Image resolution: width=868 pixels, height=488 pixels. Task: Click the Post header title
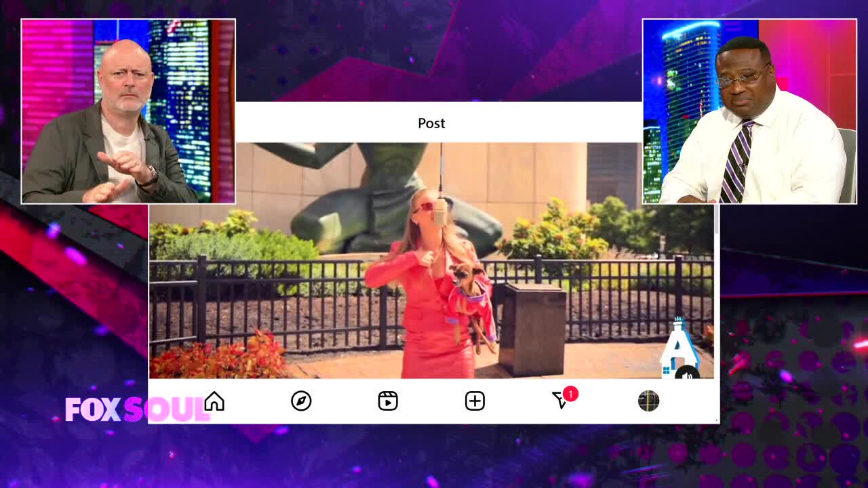coord(431,123)
